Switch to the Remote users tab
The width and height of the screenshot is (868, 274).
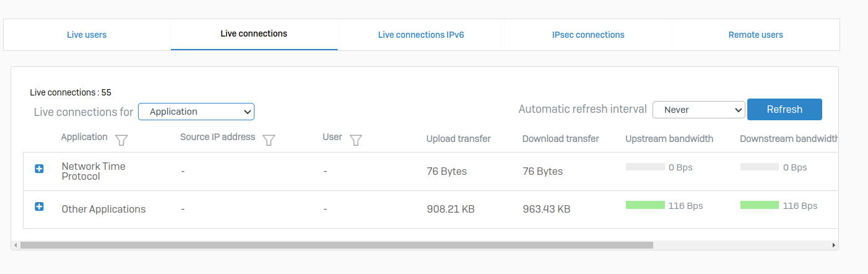tap(755, 35)
